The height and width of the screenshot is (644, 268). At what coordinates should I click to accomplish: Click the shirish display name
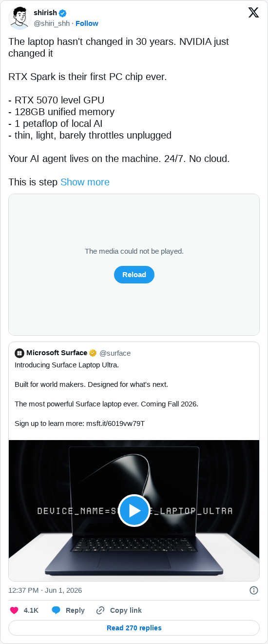coord(45,13)
